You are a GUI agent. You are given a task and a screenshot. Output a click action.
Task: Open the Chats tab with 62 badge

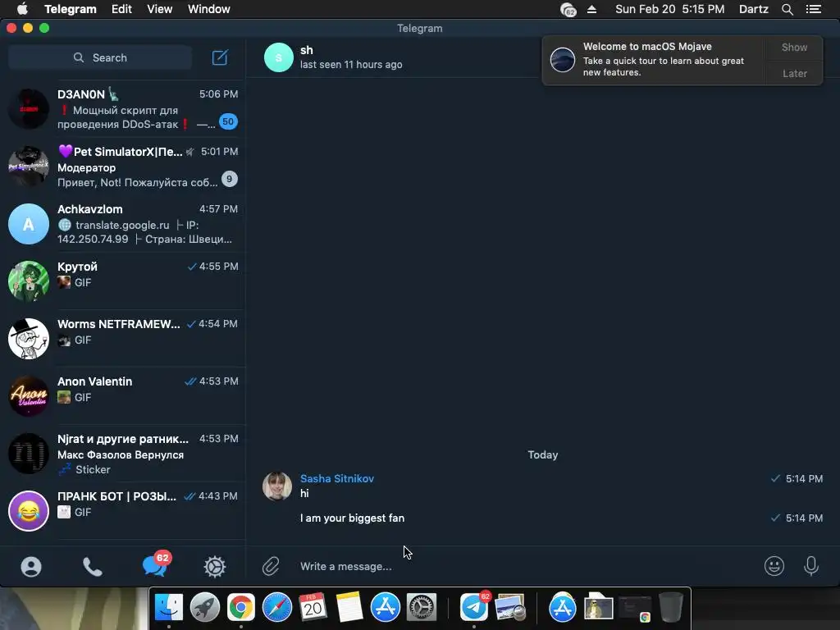[x=155, y=564]
